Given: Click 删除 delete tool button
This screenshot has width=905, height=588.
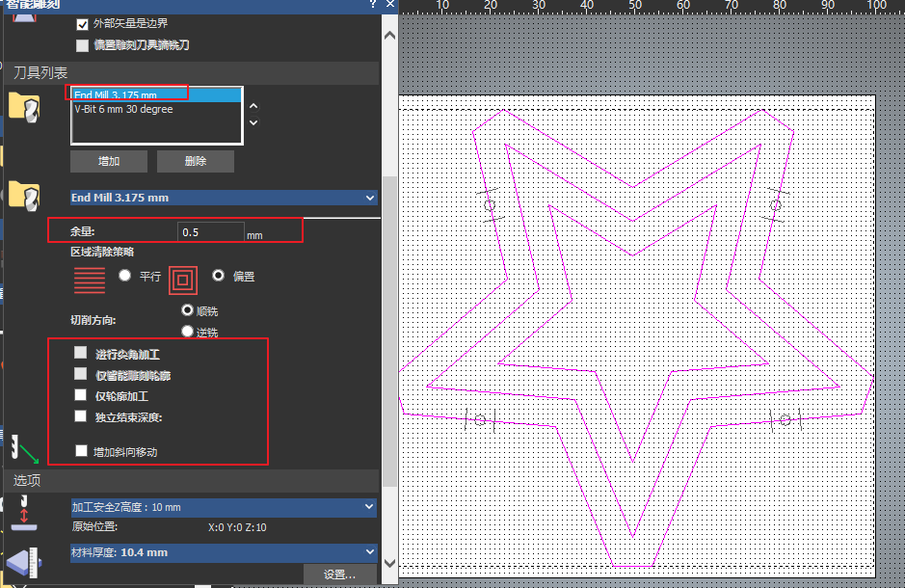Looking at the screenshot, I should point(196,161).
